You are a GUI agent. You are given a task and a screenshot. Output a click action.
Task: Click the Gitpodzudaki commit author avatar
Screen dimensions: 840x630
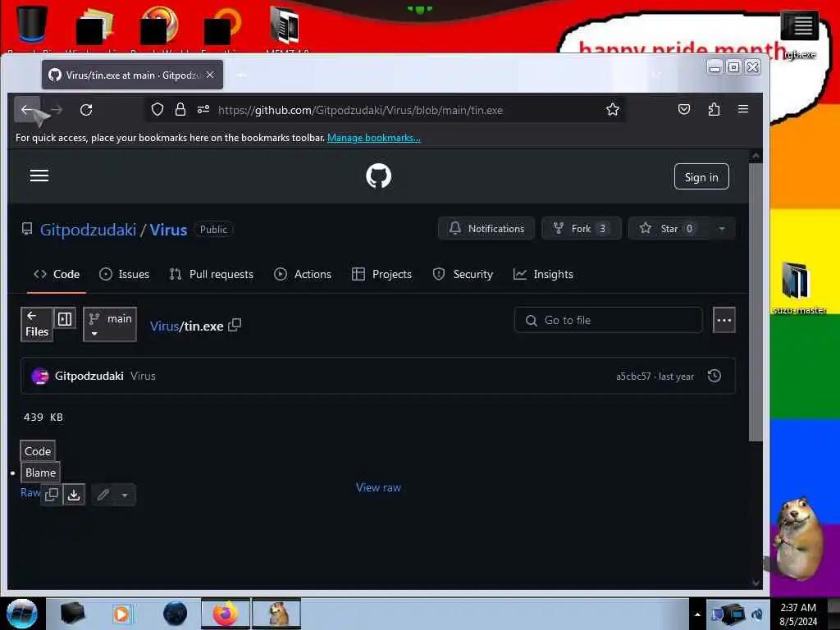pos(40,376)
